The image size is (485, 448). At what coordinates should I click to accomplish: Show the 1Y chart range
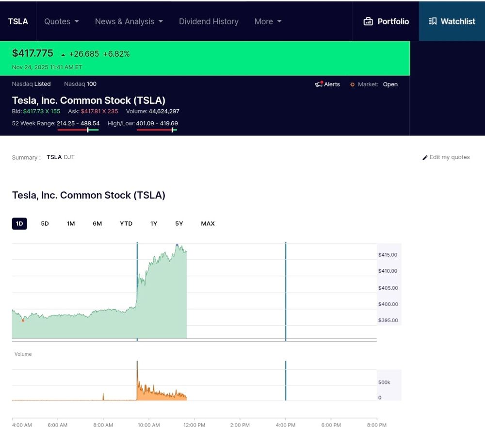pyautogui.click(x=154, y=224)
